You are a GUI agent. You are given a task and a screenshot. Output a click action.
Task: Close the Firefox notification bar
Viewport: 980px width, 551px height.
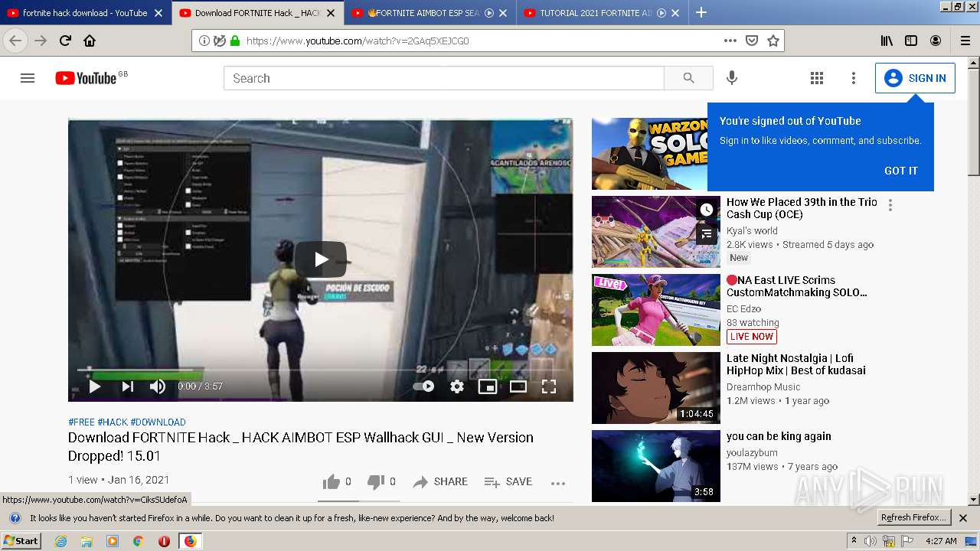(963, 518)
